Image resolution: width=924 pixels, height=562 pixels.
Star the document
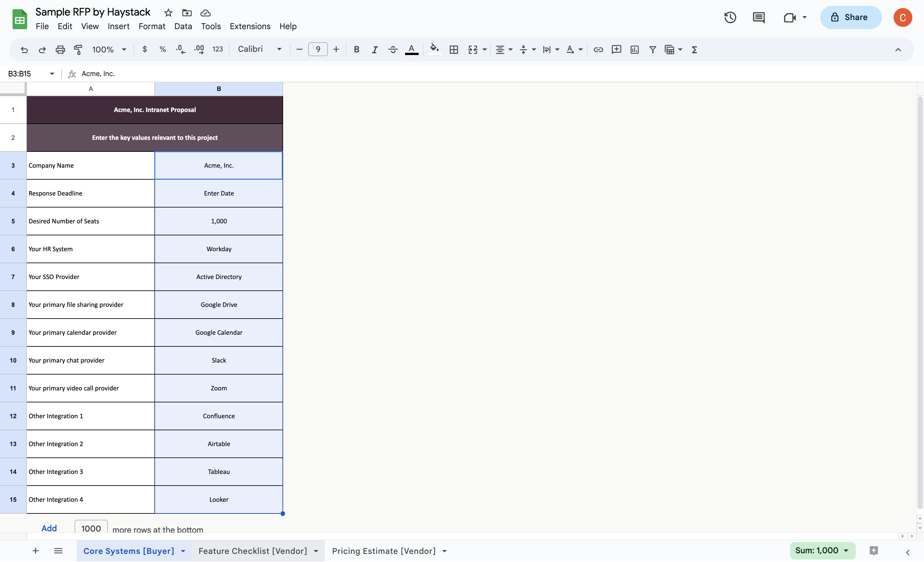[168, 13]
